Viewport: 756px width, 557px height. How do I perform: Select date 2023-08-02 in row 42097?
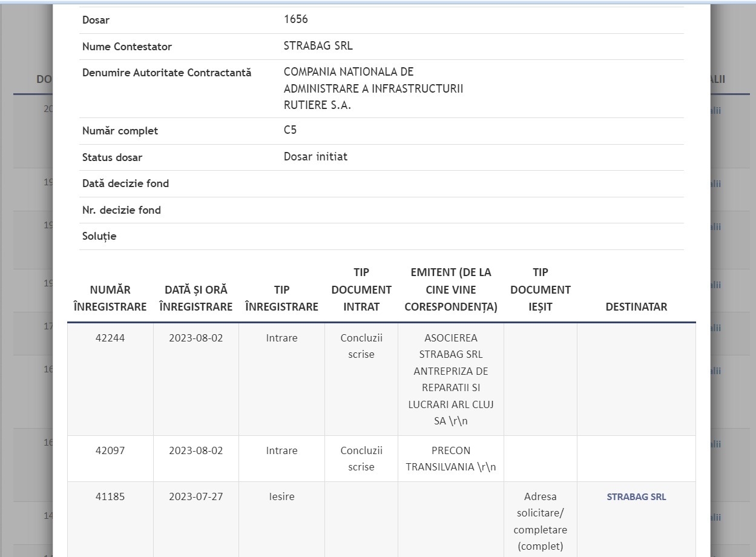[x=196, y=450]
